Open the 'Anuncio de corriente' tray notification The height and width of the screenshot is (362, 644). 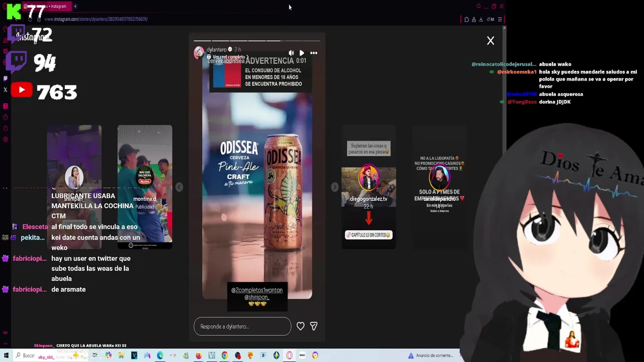[x=431, y=355]
